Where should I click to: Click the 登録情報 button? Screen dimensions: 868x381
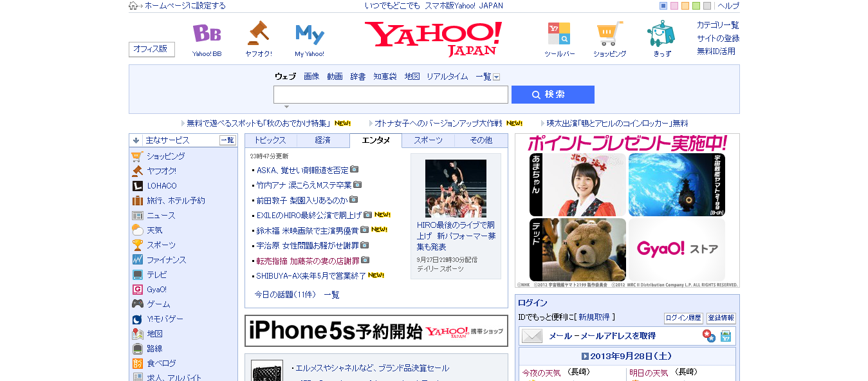click(x=721, y=318)
